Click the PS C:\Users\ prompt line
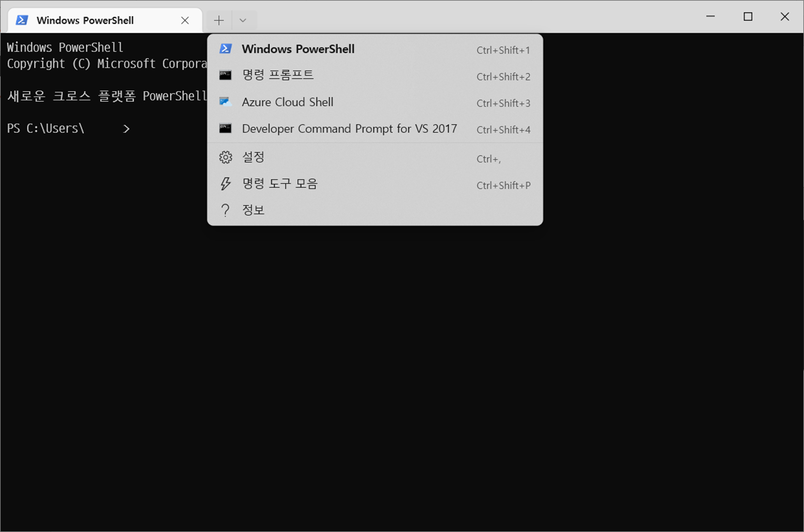This screenshot has height=532, width=804. pos(68,128)
